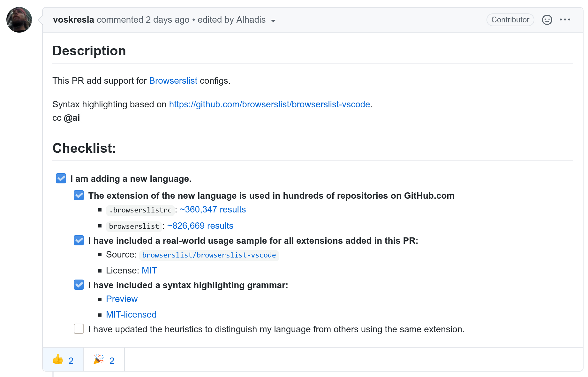The width and height of the screenshot is (588, 377).
Task: Open the add reaction smiley icon
Action: pos(547,20)
